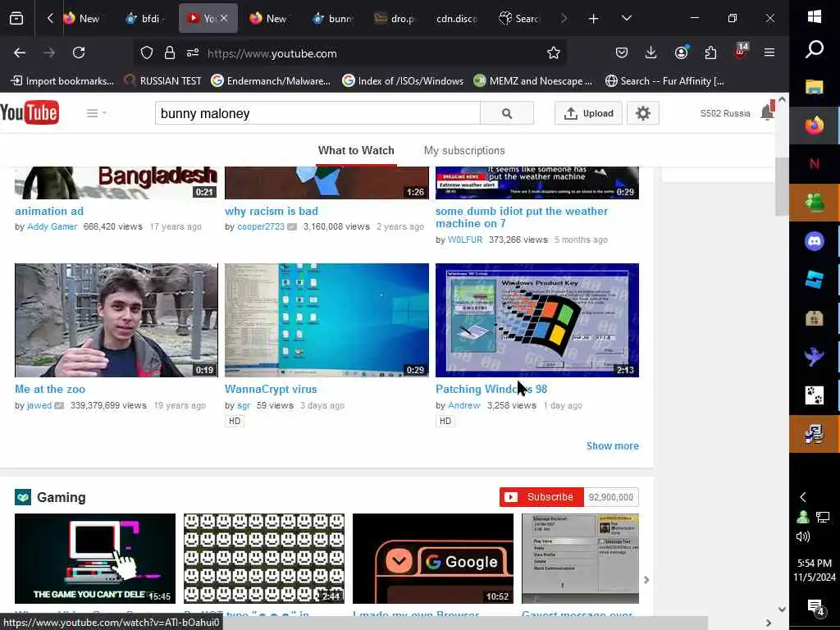Play the Me at the zoo thumbnail
Image resolution: width=840 pixels, height=630 pixels.
(116, 321)
